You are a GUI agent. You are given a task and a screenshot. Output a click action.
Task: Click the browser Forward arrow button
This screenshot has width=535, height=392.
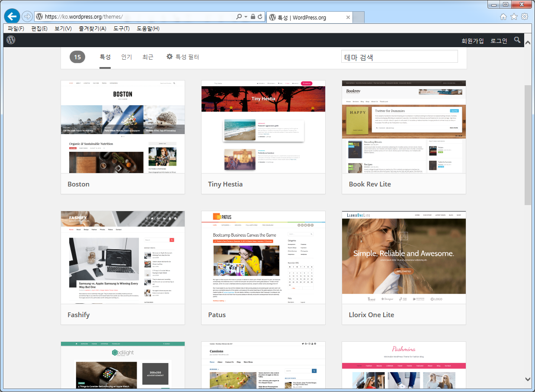tap(27, 17)
